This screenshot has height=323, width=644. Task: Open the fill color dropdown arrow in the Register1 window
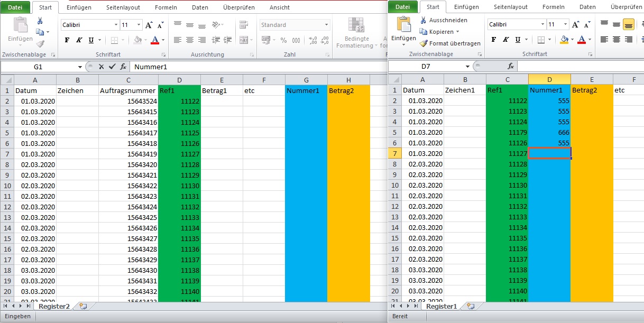[572, 40]
